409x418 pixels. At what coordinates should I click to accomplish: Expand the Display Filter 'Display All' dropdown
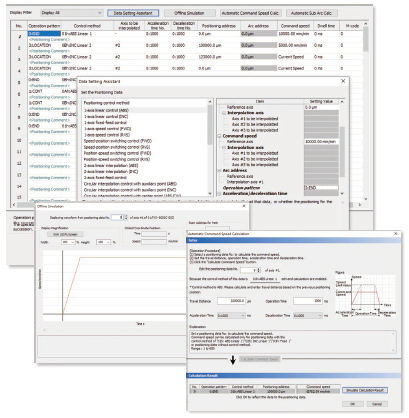click(x=71, y=13)
